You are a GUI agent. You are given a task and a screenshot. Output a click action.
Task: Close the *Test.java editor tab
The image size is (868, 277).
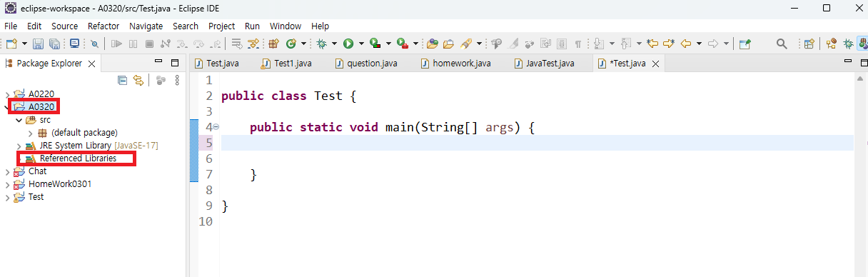click(656, 64)
